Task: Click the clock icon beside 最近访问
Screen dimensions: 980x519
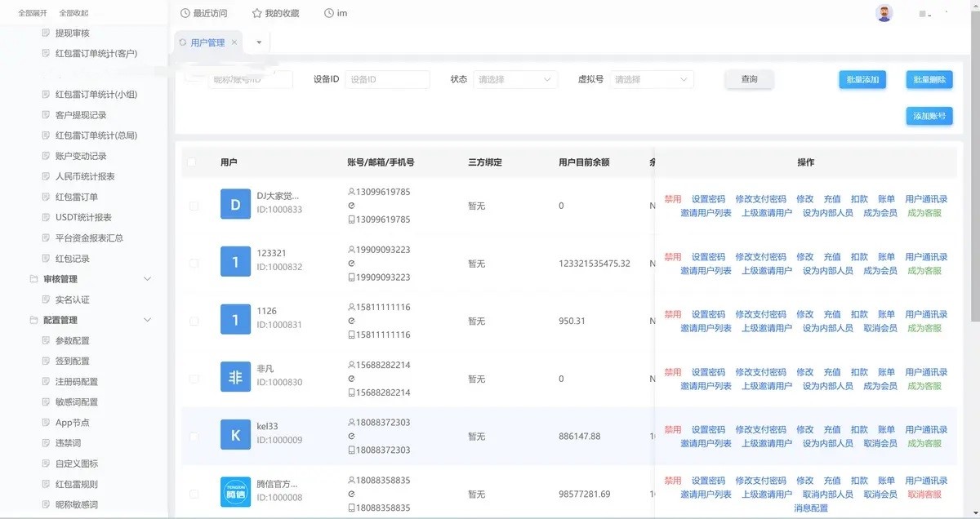Action: (x=185, y=14)
